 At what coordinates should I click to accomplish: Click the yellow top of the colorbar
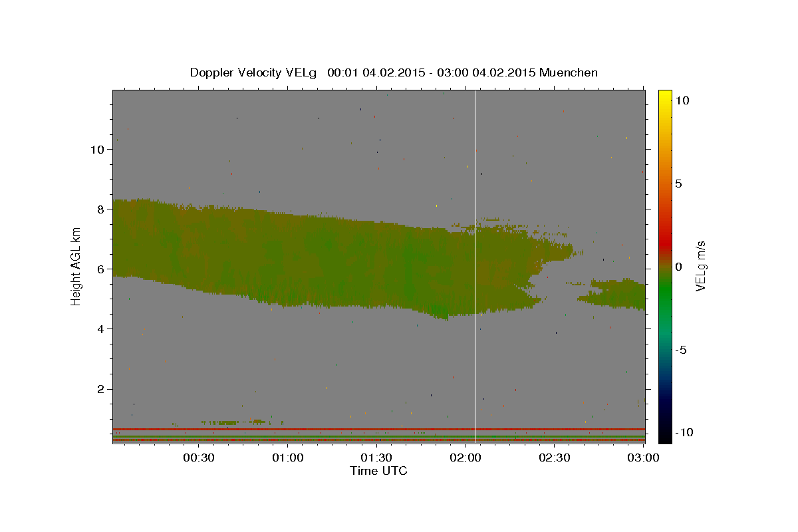point(665,96)
